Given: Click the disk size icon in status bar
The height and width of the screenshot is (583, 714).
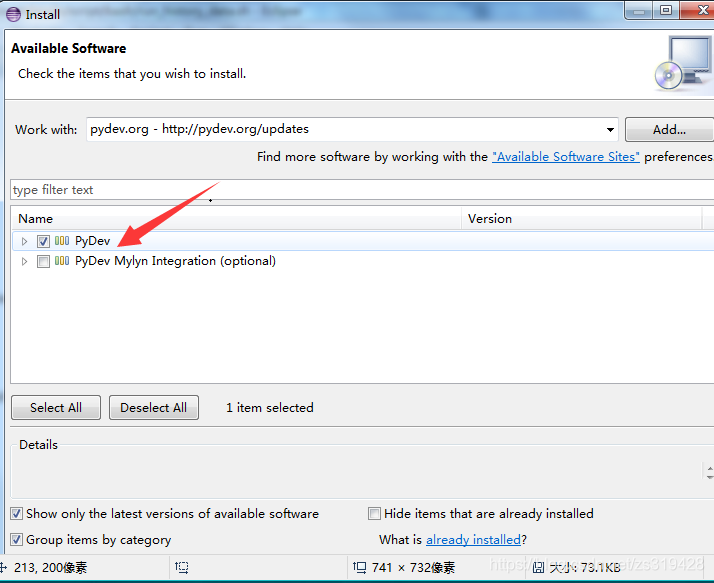Looking at the screenshot, I should tap(538, 567).
